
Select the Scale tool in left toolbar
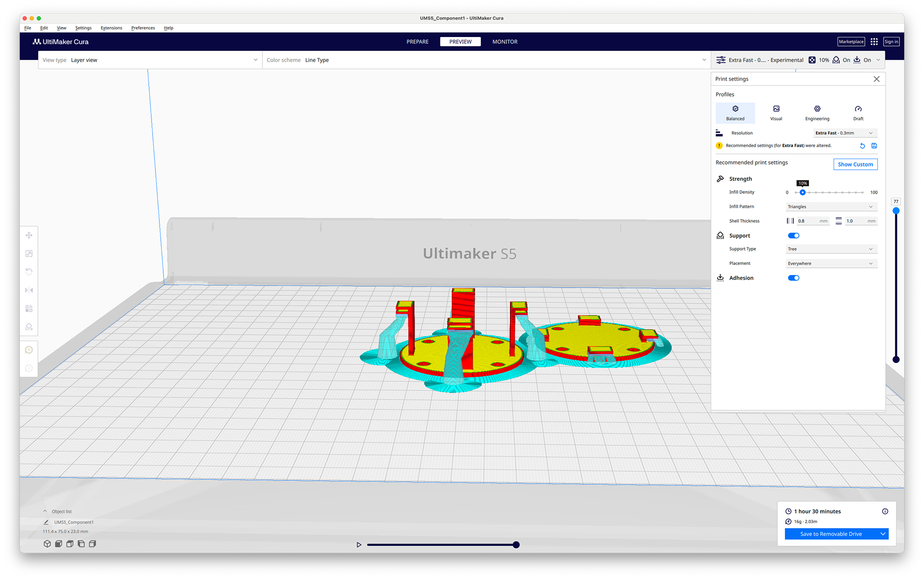point(29,253)
